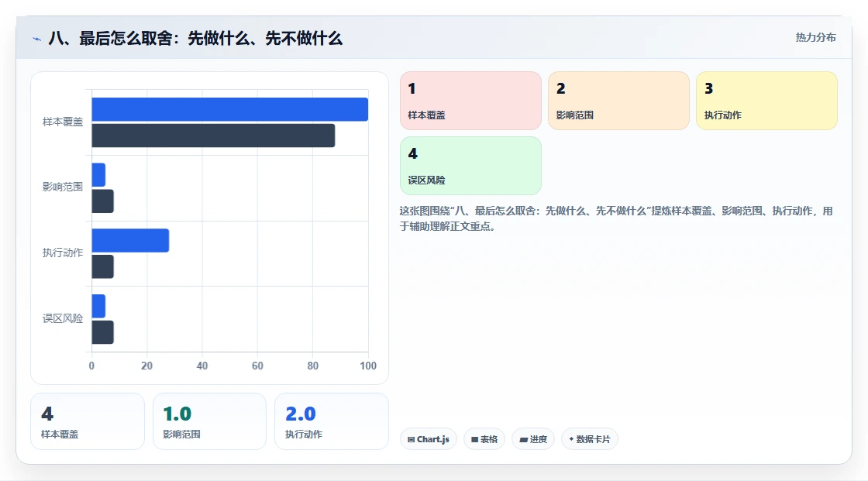Image resolution: width=868 pixels, height=481 pixels.
Task: Click the stat card showing 4 样本覆盖
Action: (x=88, y=421)
